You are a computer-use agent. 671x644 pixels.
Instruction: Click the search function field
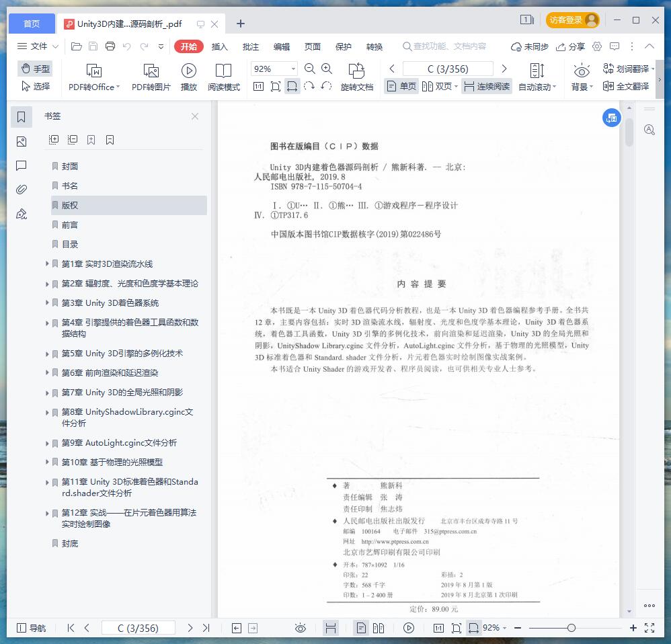pos(445,46)
